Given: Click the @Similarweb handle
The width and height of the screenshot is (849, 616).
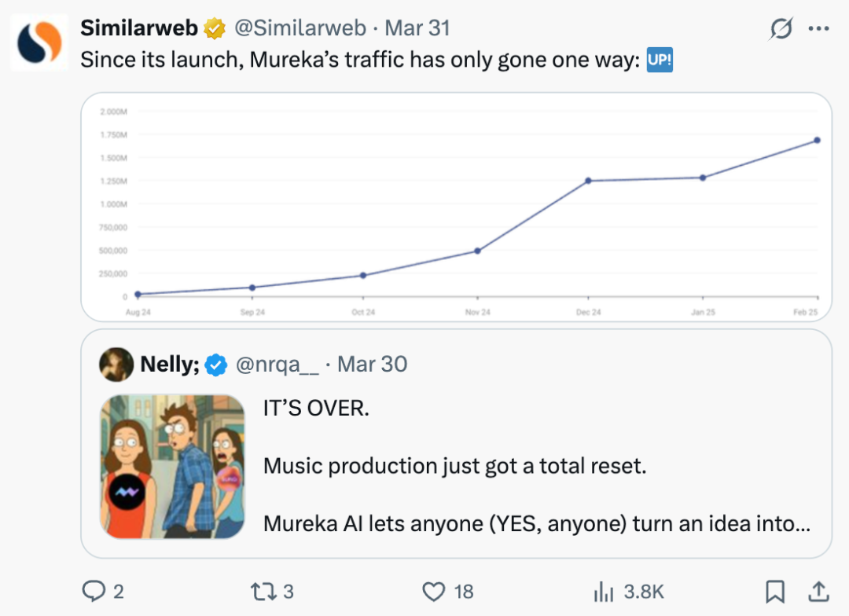Looking at the screenshot, I should pos(300,28).
